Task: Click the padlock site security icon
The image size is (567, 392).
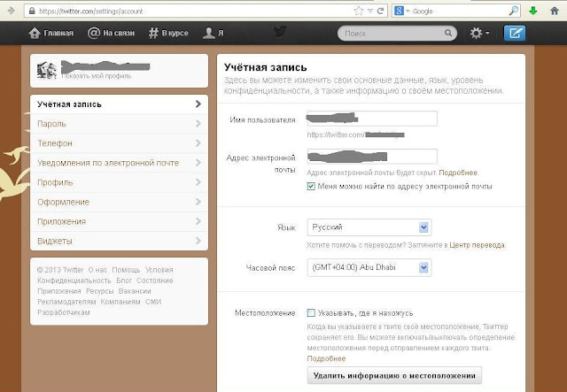Action: [x=32, y=12]
